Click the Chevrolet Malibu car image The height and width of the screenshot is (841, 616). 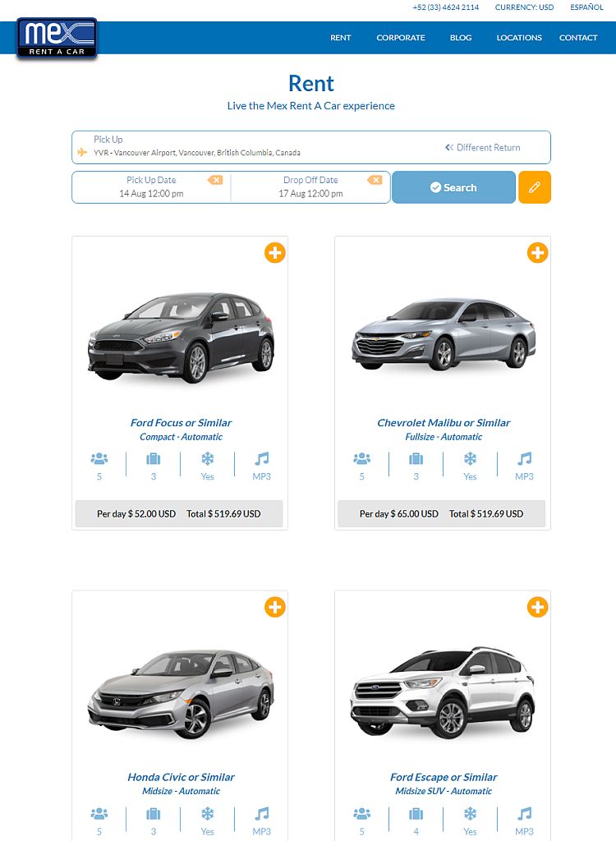point(444,333)
